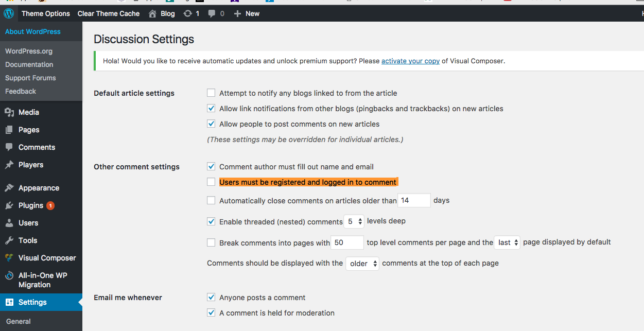This screenshot has width=644, height=331.
Task: Click the Plugins icon in sidebar
Action: click(x=9, y=205)
